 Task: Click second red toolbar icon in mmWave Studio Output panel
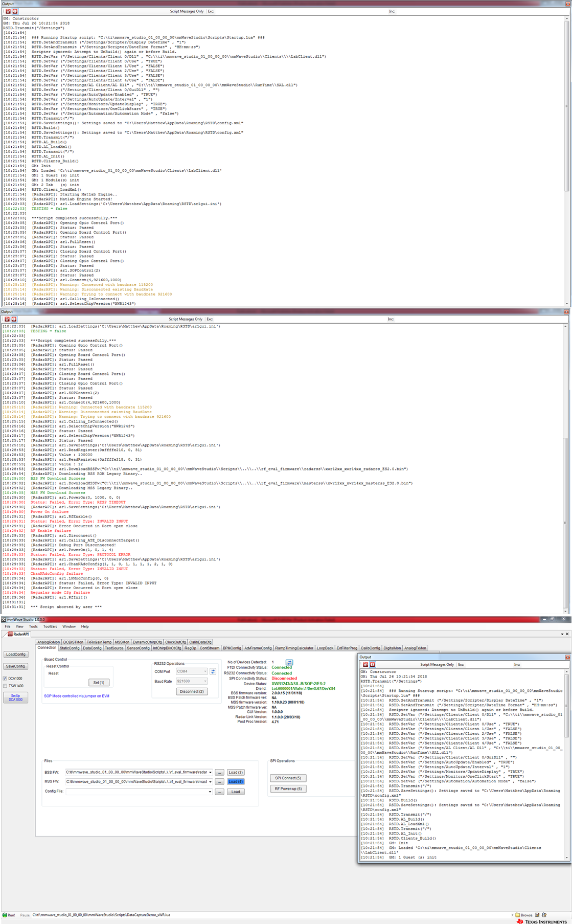click(372, 664)
